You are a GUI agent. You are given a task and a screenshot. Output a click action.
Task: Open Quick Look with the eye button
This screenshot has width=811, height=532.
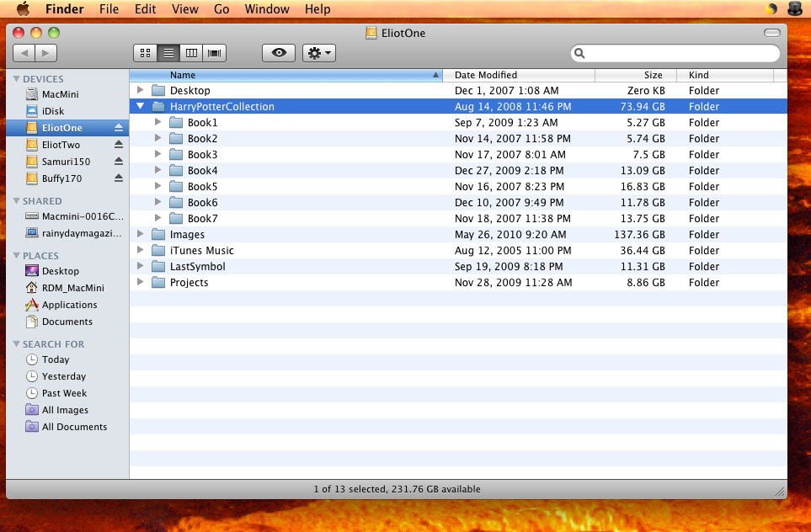point(279,53)
